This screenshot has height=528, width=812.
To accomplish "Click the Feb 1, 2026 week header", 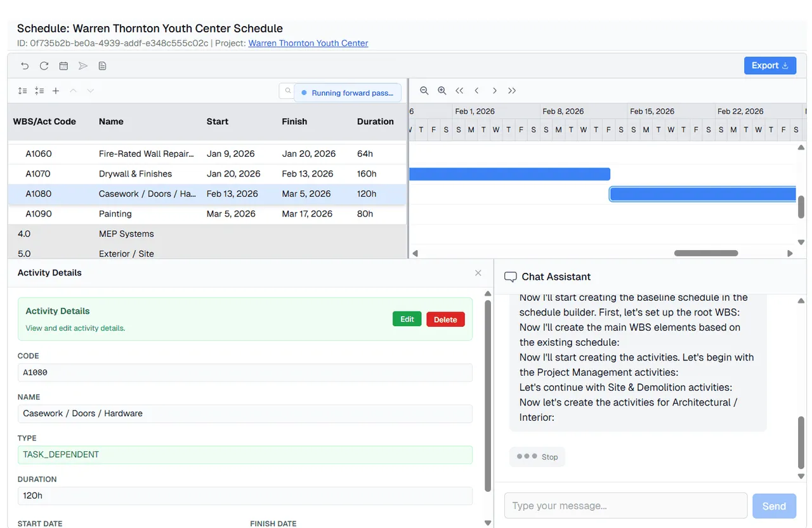I will coord(496,111).
